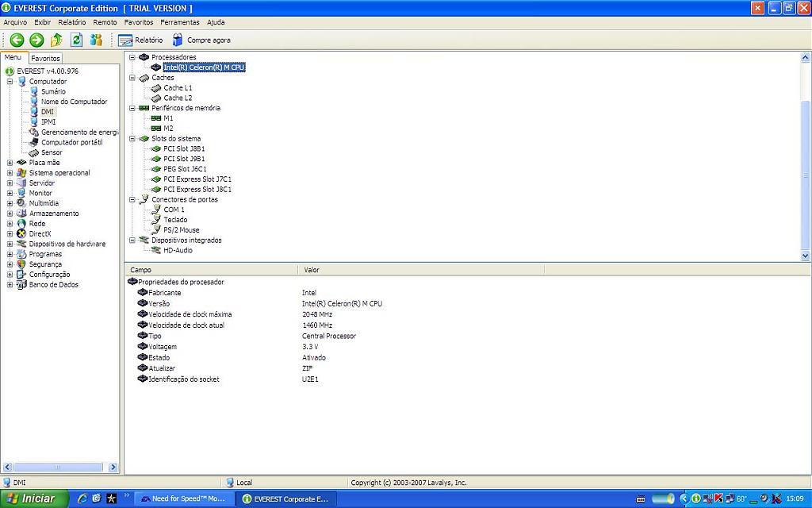Refresh the view with the toolbar refresh icon
This screenshot has height=508, width=812.
point(77,40)
